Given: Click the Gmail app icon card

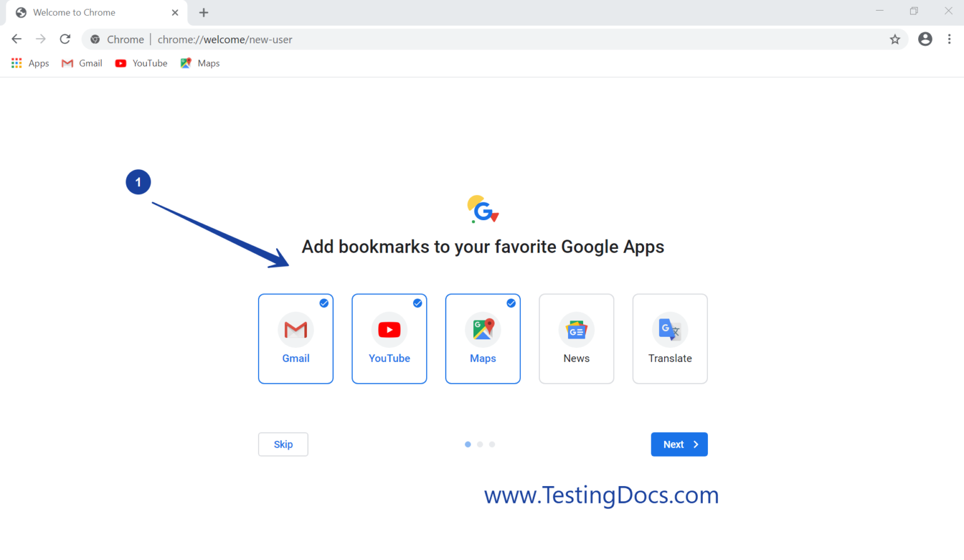Looking at the screenshot, I should pos(296,339).
